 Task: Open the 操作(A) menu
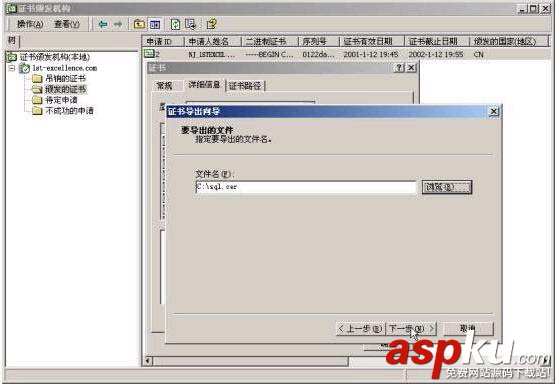click(30, 24)
